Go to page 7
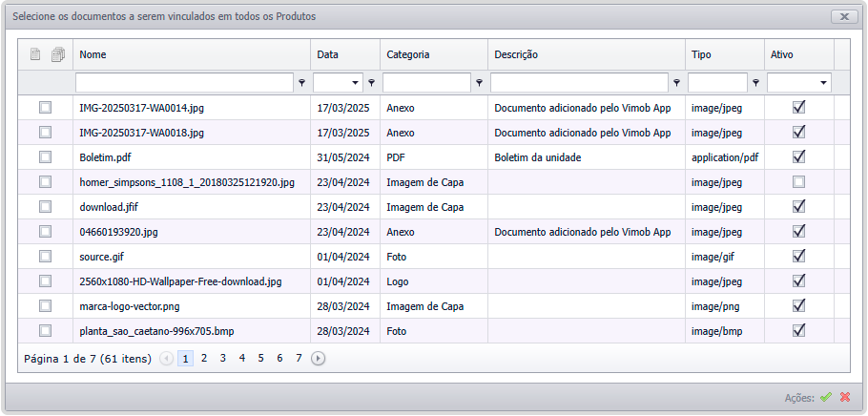Screen dimensions: 868x416 click(x=299, y=359)
